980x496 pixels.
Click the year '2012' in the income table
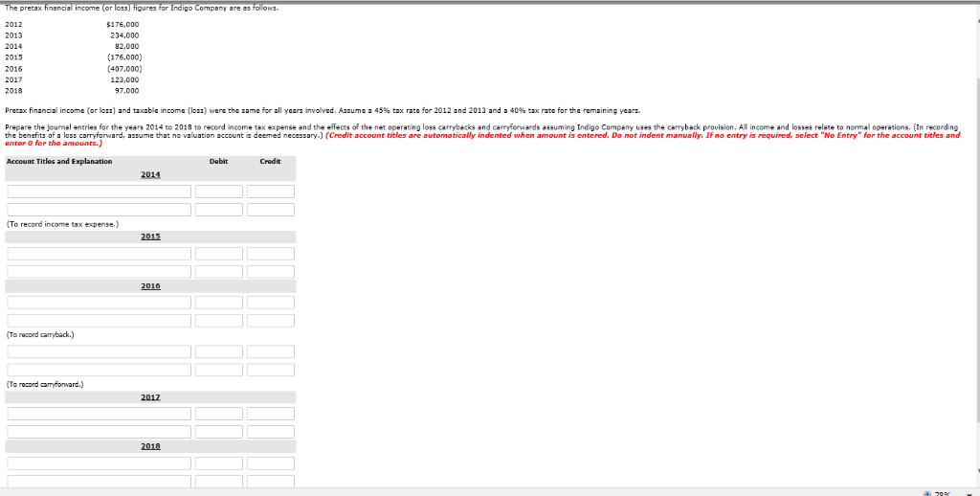click(13, 24)
